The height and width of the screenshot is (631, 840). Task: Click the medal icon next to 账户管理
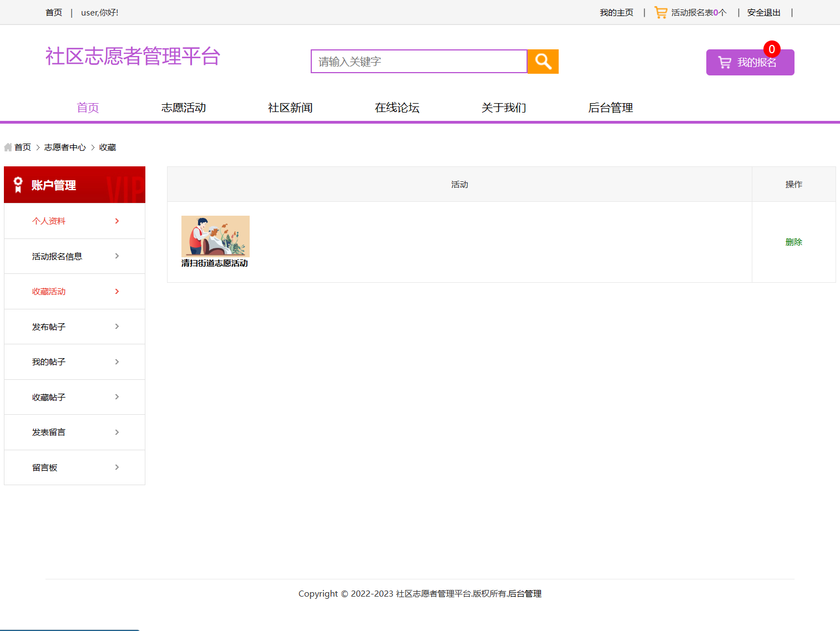pos(18,185)
